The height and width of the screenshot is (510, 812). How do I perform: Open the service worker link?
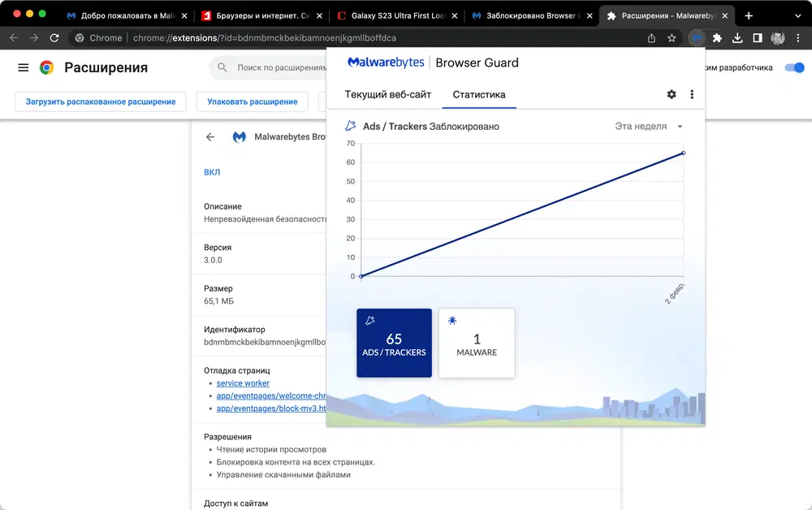(243, 383)
